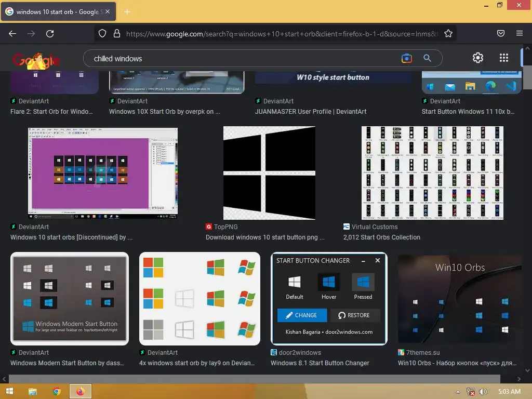Open the Windows Start button
532x399 pixels.
tap(9, 391)
